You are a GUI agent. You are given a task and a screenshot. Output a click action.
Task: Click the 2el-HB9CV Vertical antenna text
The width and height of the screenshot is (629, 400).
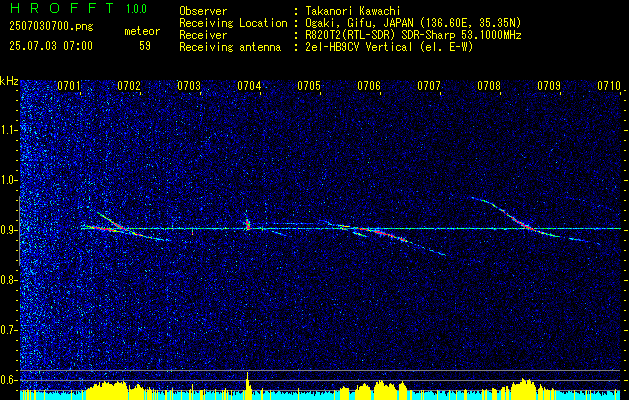(x=389, y=47)
